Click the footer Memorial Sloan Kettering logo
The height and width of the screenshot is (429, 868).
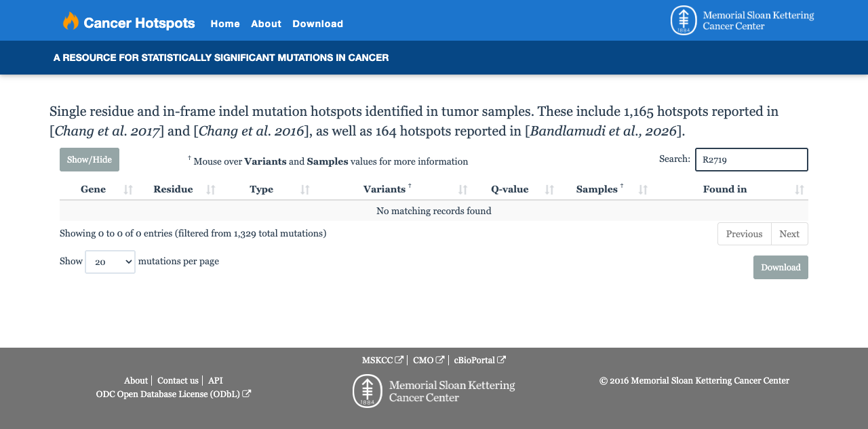point(434,391)
